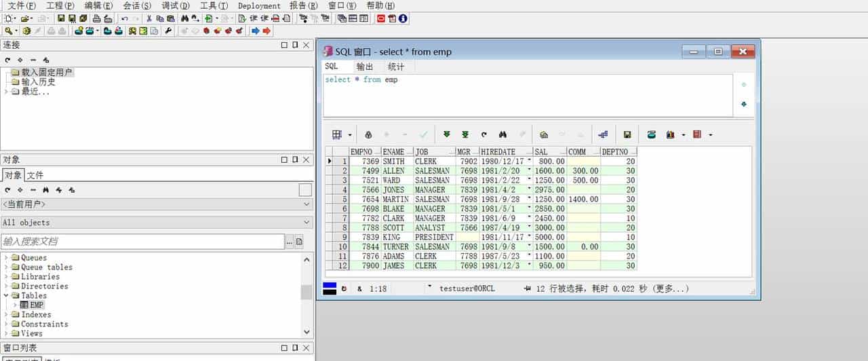
Task: Click the Open folder toolbar icon
Action: click(x=25, y=18)
